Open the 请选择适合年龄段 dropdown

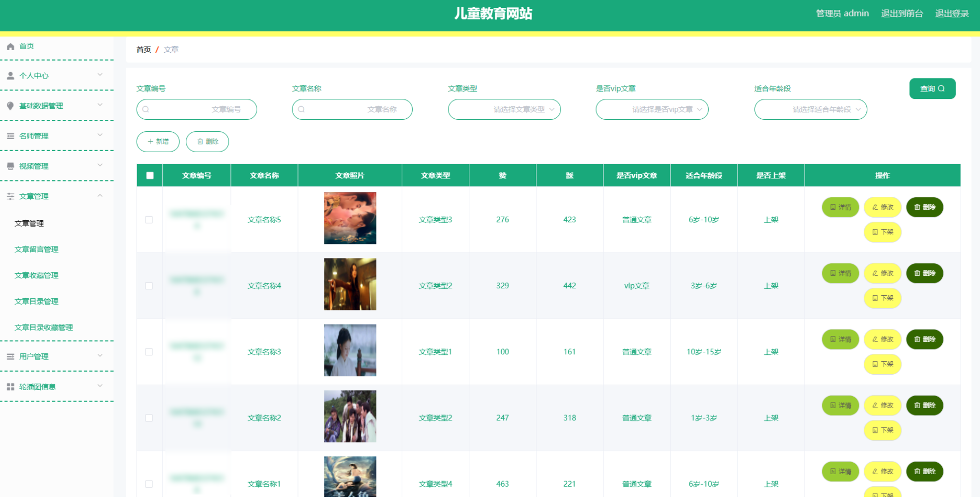811,109
